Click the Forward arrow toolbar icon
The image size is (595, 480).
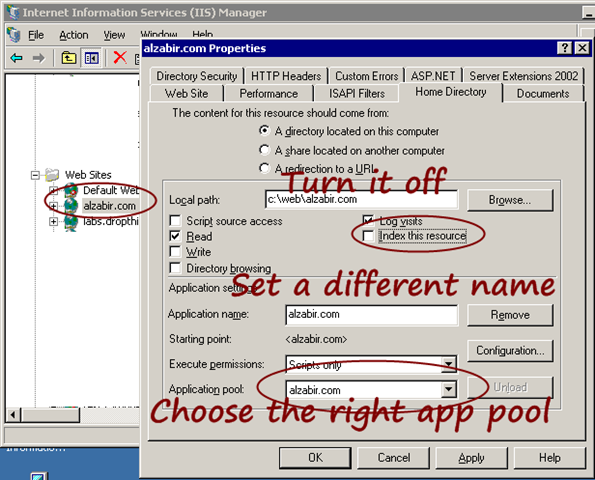click(38, 58)
